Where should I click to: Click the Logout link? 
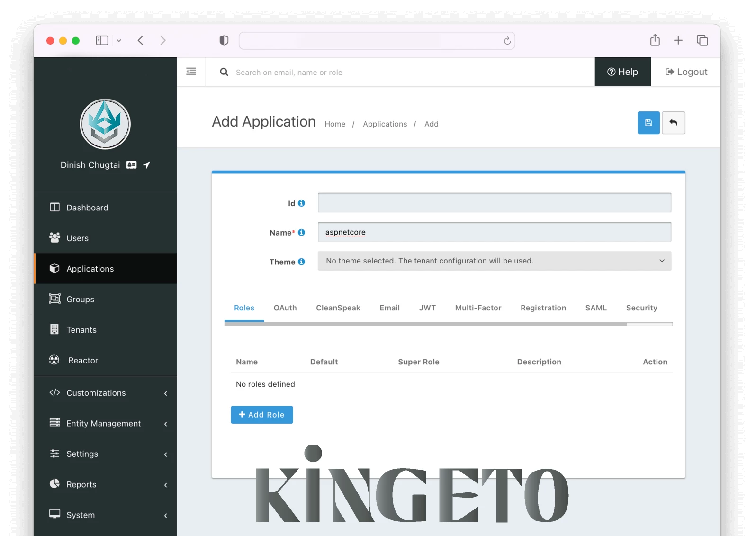tap(686, 72)
